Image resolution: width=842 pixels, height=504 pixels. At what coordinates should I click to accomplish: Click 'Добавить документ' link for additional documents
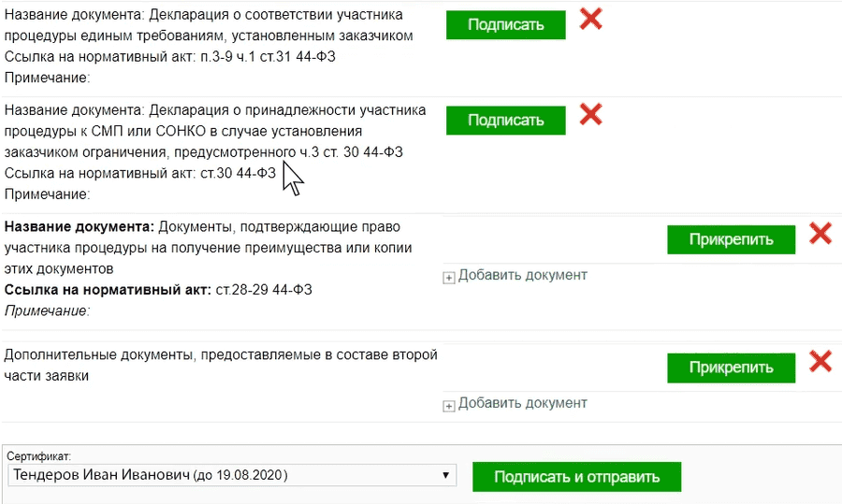[x=522, y=403]
